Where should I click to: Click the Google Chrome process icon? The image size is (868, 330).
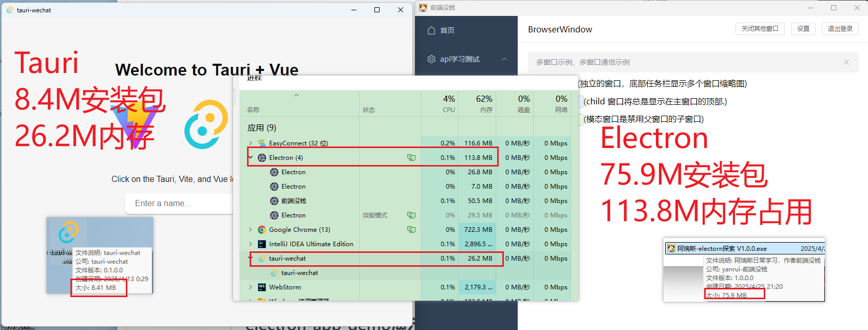(262, 230)
